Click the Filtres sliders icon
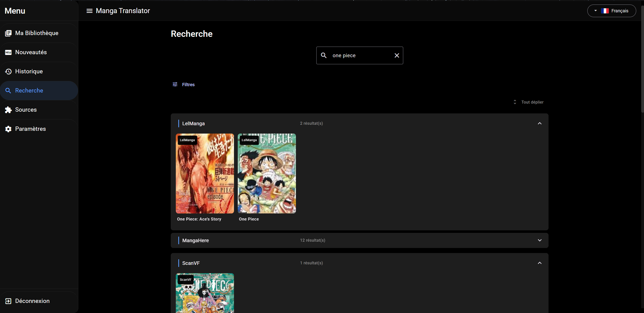Image resolution: width=644 pixels, height=313 pixels. (x=175, y=84)
